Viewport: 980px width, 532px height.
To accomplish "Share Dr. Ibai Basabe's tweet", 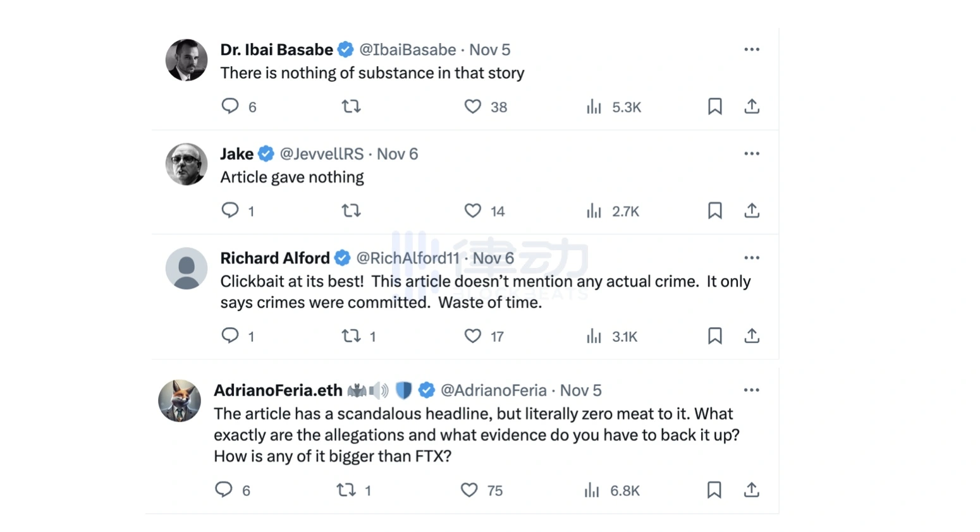I will point(752,106).
